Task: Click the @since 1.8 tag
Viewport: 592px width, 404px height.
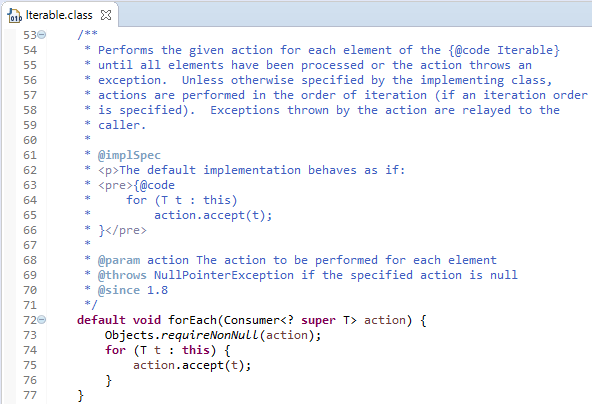Action: [133, 290]
